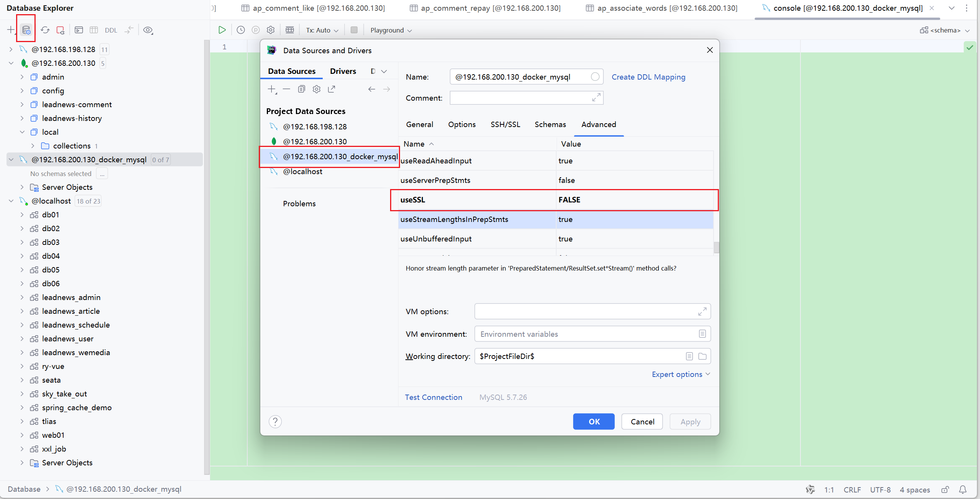This screenshot has height=499, width=980.
Task: Click the remove data source minus icon
Action: [x=286, y=89]
